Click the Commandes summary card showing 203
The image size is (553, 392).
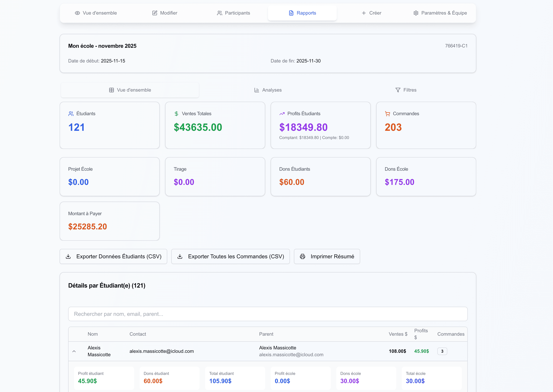click(x=426, y=125)
